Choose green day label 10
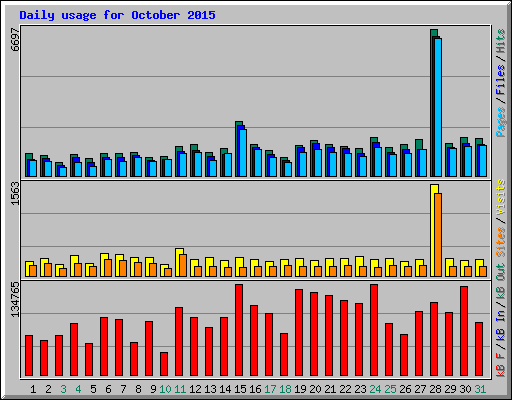512x400 pixels. (165, 389)
